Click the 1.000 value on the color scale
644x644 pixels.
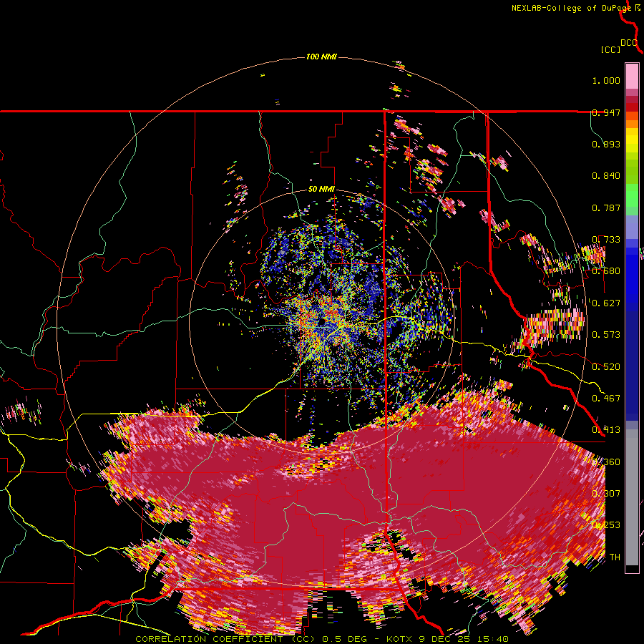[606, 80]
